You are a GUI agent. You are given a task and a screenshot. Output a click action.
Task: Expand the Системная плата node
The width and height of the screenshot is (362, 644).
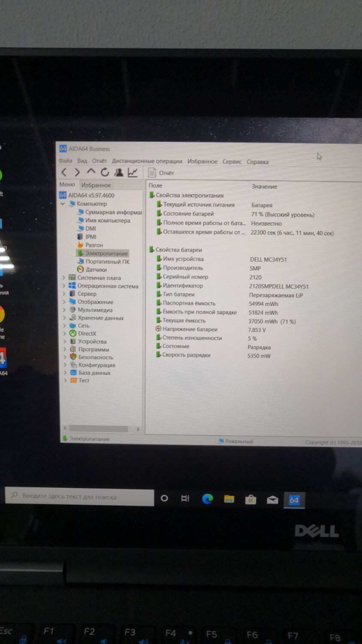coord(64,278)
